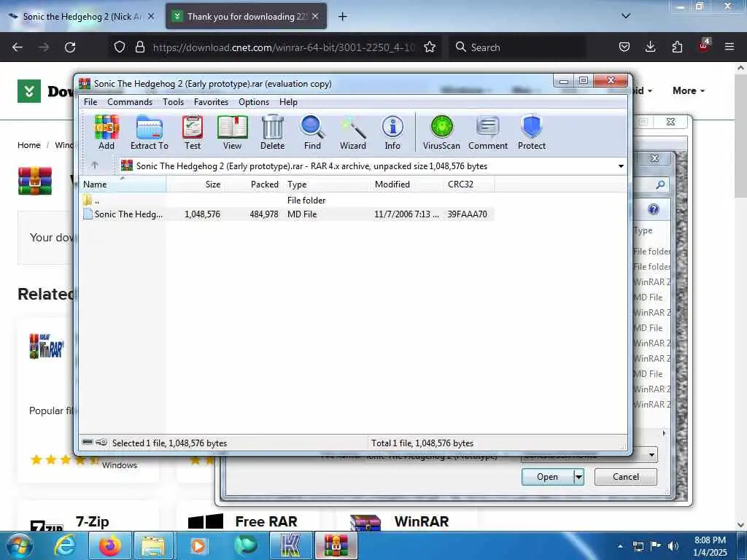Open Firefox hamburger application menu
Screen dimensions: 747x560
click(729, 47)
